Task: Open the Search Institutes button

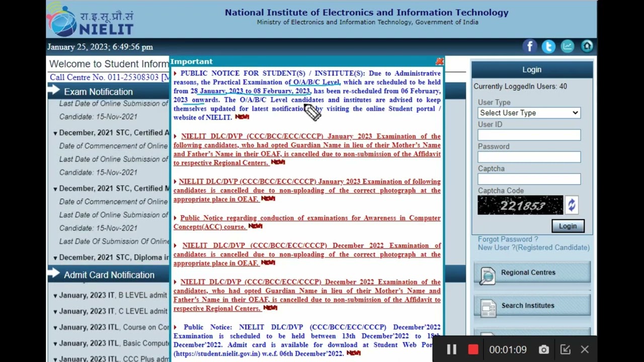Action: click(x=532, y=306)
